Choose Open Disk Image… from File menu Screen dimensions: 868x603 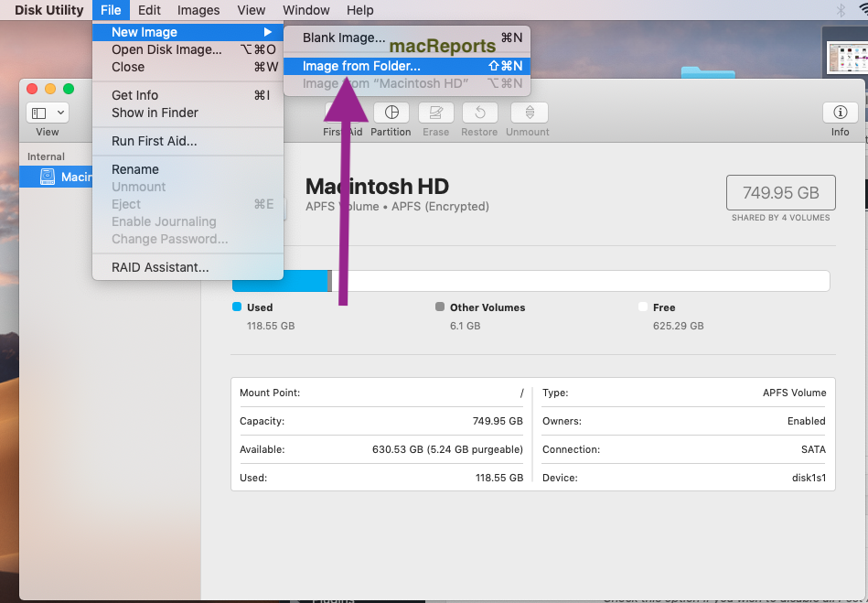pyautogui.click(x=188, y=49)
